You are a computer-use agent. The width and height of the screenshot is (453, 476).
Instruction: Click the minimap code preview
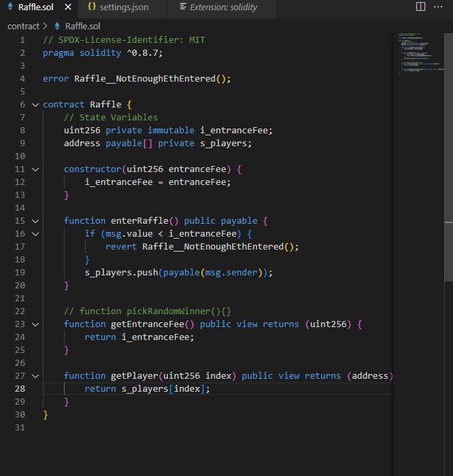coord(421,53)
